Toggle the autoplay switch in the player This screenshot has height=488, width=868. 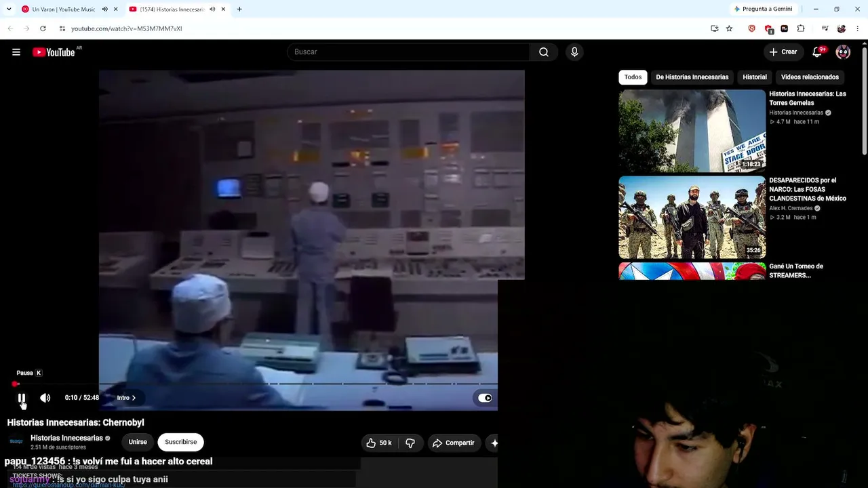485,398
